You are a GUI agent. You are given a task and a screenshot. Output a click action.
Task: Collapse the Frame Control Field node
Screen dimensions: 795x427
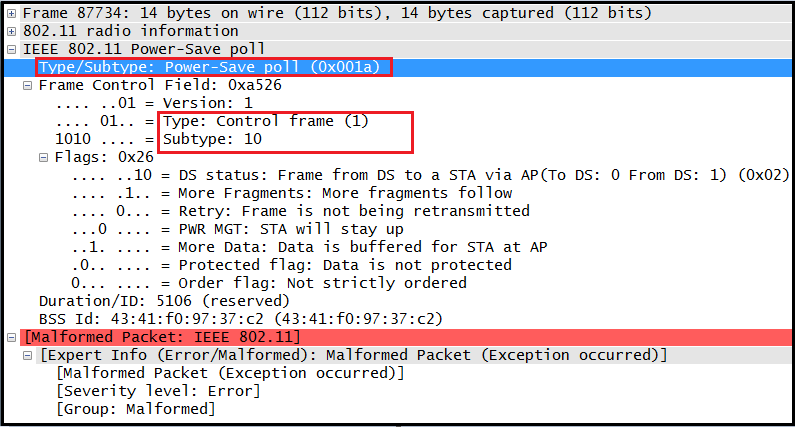27,86
